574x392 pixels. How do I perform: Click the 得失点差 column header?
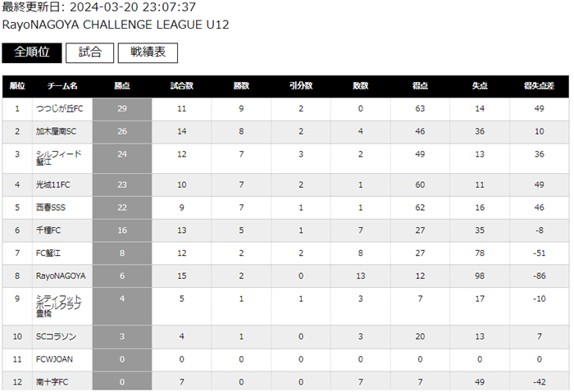pos(539,86)
